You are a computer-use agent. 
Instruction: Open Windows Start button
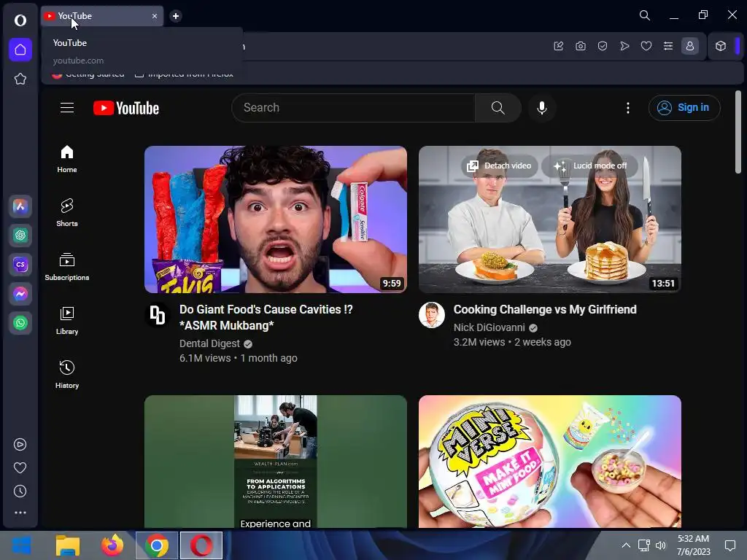pyautogui.click(x=22, y=545)
